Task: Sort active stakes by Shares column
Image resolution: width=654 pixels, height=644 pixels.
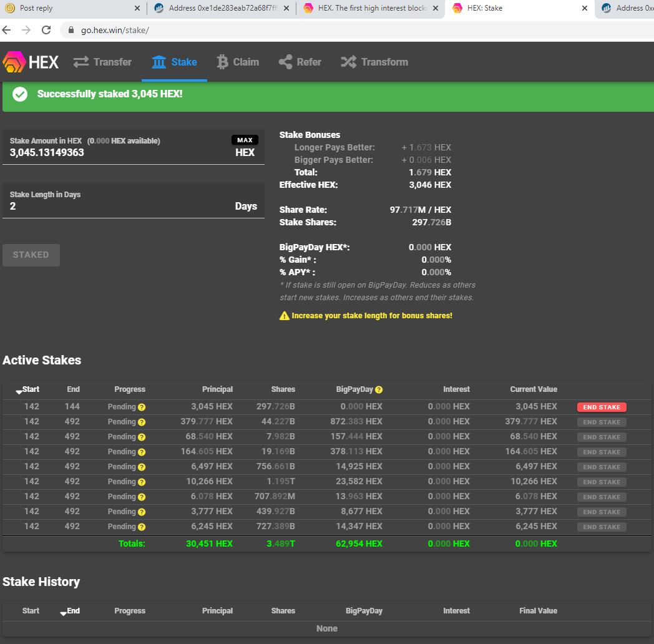Action: tap(283, 389)
